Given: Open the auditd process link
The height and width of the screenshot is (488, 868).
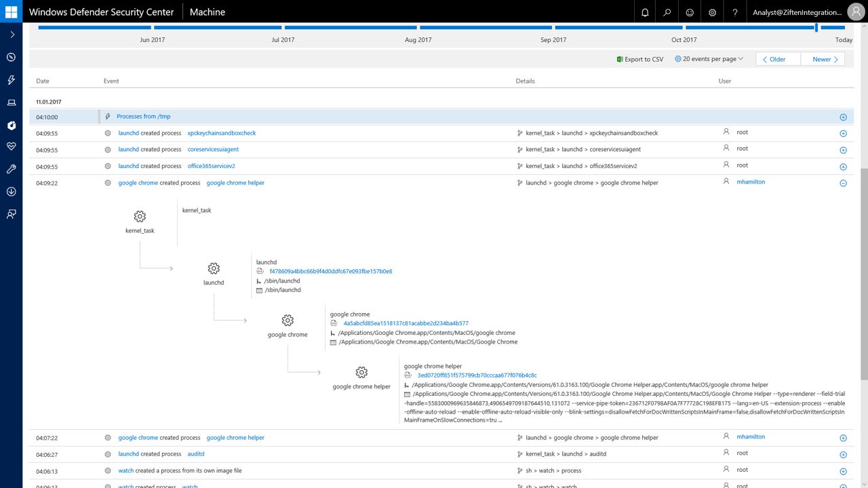Looking at the screenshot, I should pos(196,454).
